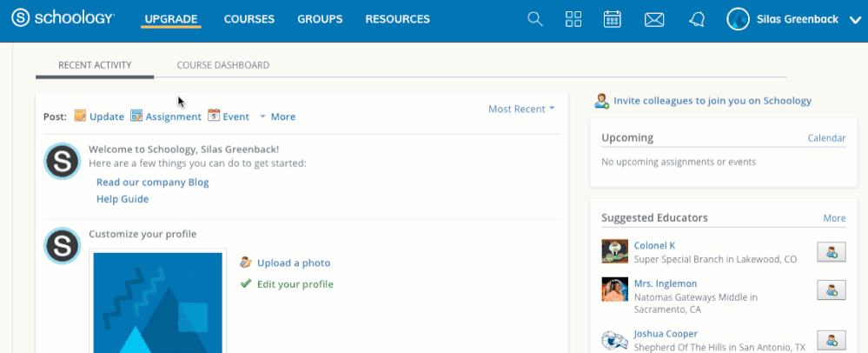Click the green checkmark beside Edit your profile
Image resolution: width=868 pixels, height=353 pixels.
click(x=246, y=283)
